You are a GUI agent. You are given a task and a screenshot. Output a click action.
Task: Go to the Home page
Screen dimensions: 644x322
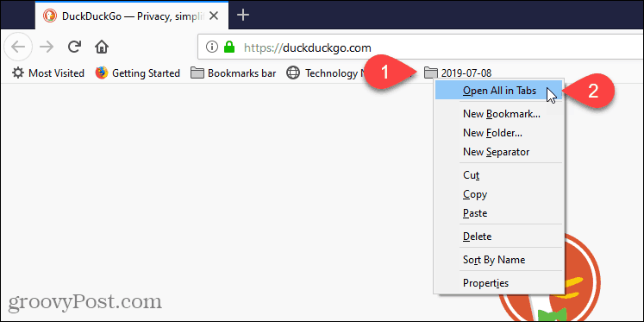(x=102, y=47)
